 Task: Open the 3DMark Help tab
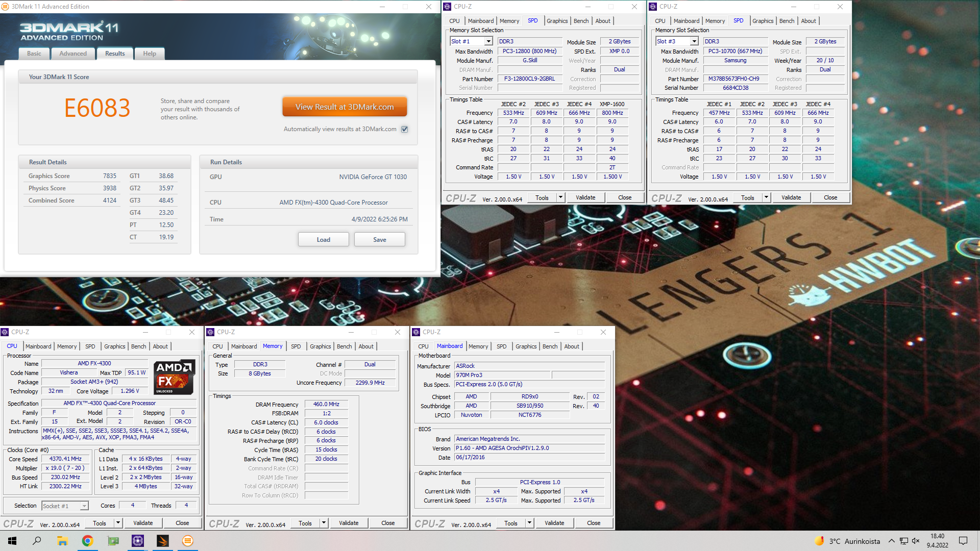click(x=150, y=54)
